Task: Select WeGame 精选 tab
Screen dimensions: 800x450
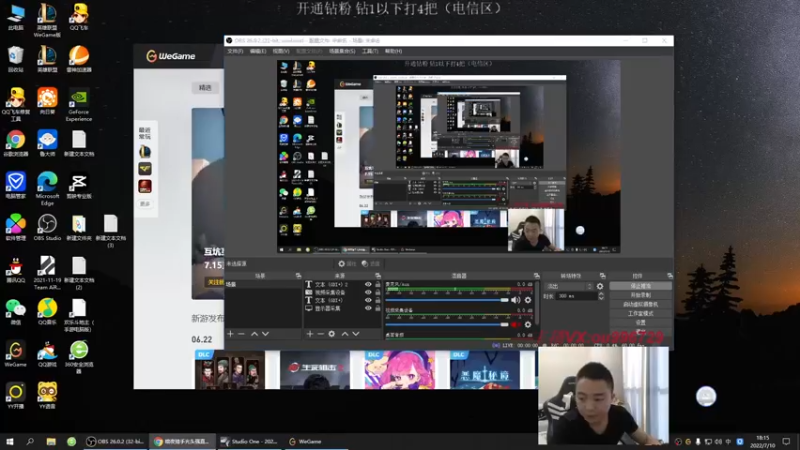Action: pyautogui.click(x=205, y=88)
